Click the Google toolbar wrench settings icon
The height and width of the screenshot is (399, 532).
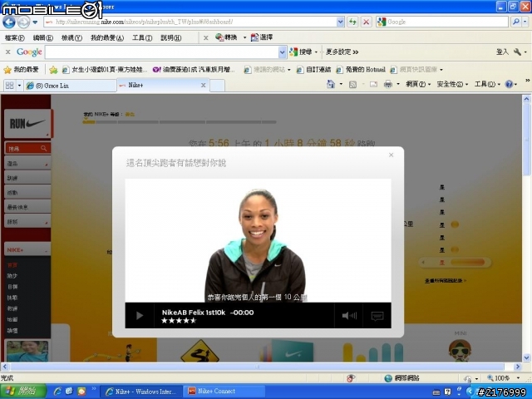517,52
